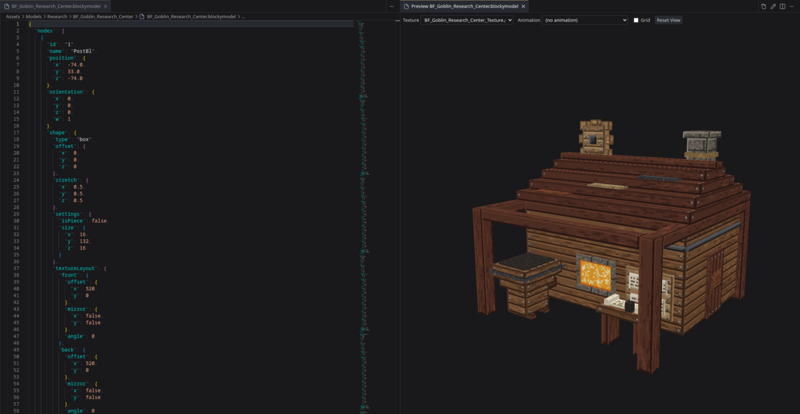Click the "settings" key line

[x=72, y=214]
